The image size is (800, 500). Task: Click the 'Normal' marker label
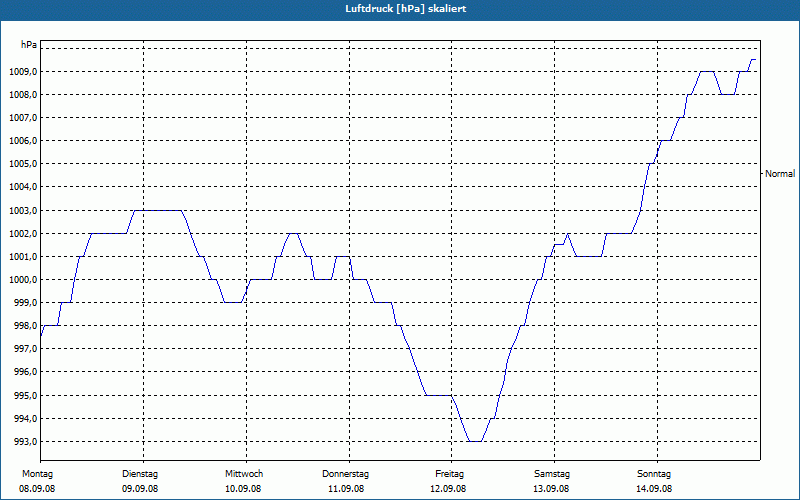(x=780, y=173)
